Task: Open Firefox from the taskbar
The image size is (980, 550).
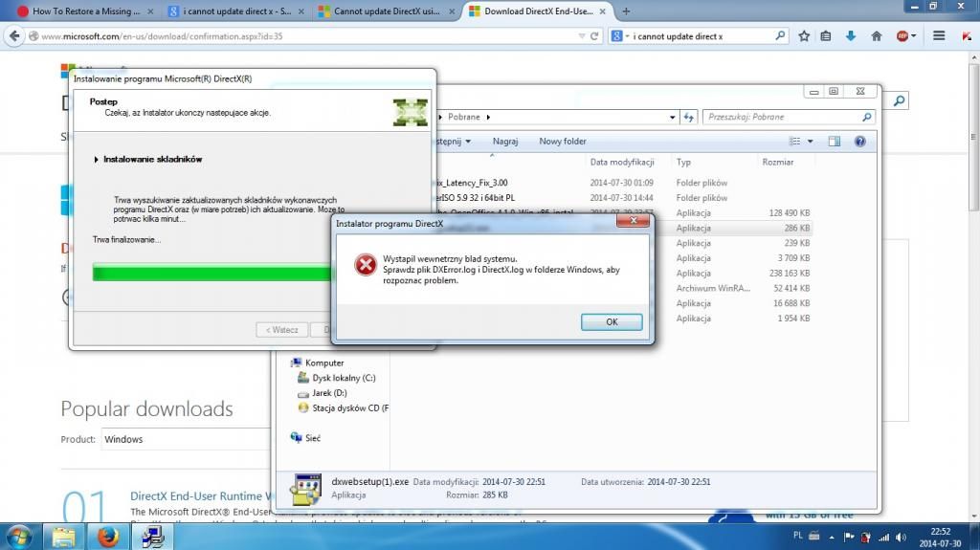Action: click(x=107, y=537)
